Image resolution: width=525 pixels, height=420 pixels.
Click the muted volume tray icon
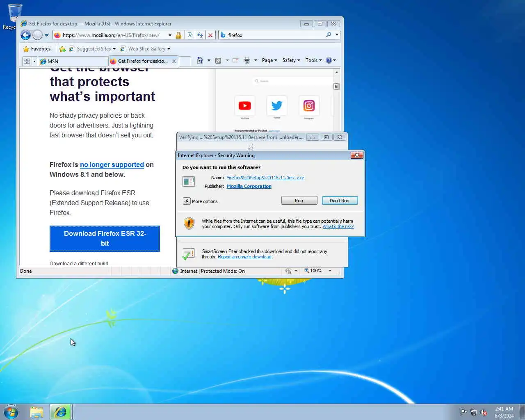tap(484, 412)
